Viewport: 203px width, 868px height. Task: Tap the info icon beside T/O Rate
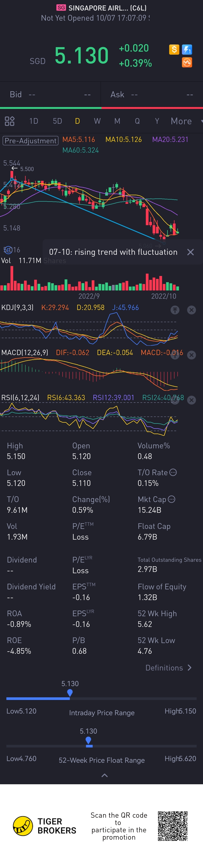point(173,472)
